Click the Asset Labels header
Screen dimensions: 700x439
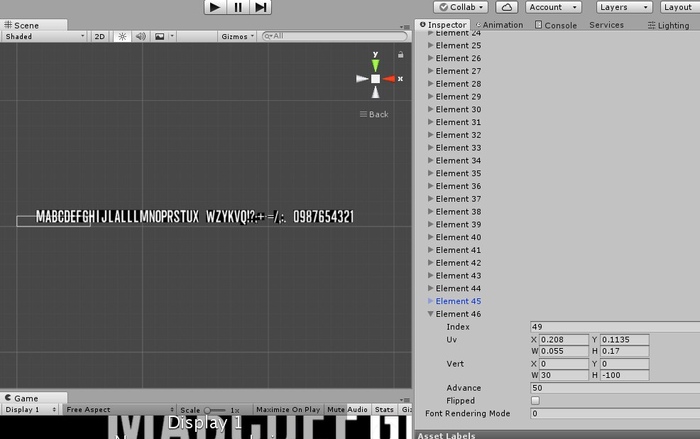click(446, 435)
